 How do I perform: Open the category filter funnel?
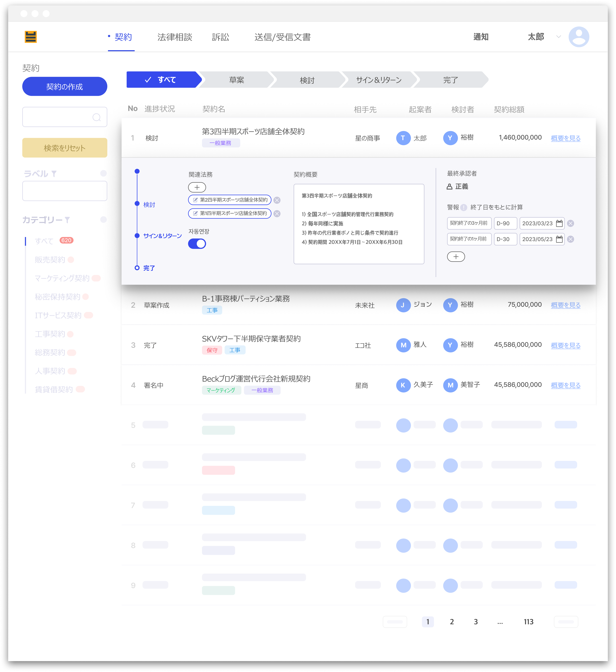point(67,220)
